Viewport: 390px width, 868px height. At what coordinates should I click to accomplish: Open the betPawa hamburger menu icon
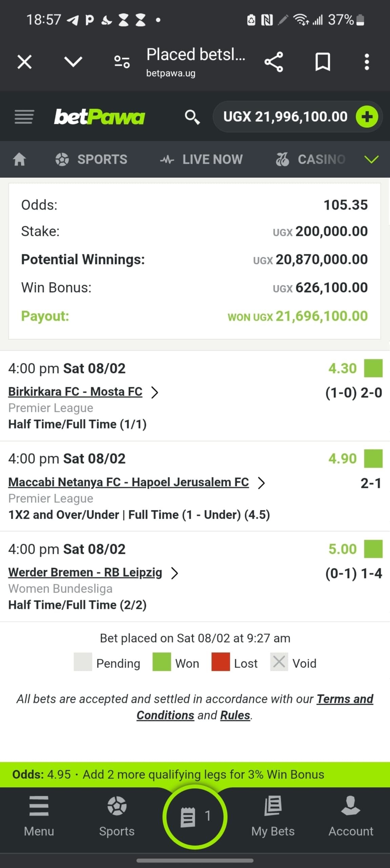(24, 117)
